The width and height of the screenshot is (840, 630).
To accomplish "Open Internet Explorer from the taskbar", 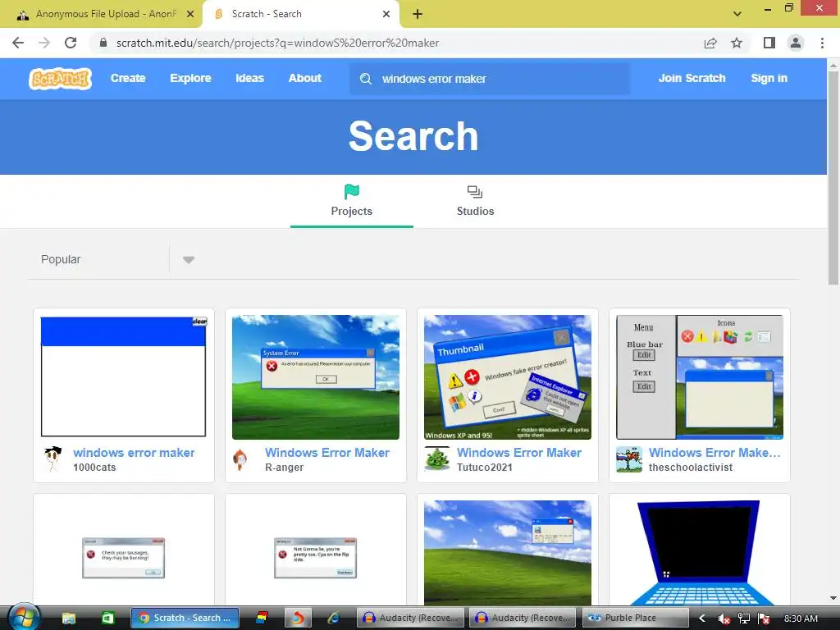I will [333, 619].
